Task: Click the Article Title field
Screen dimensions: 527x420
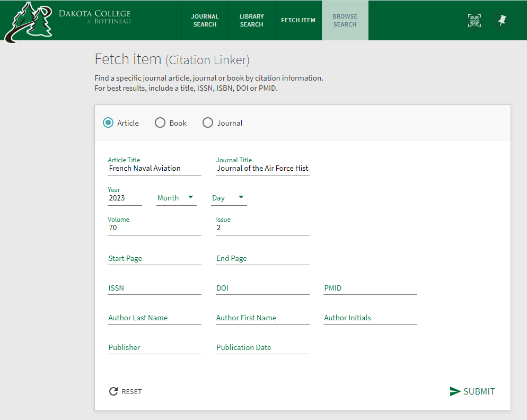Action: (155, 168)
